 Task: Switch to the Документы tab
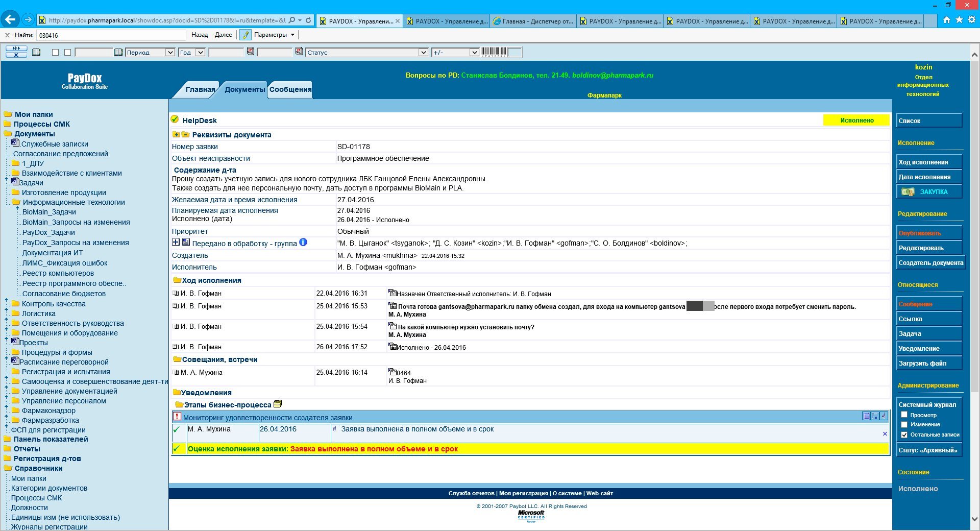[244, 89]
